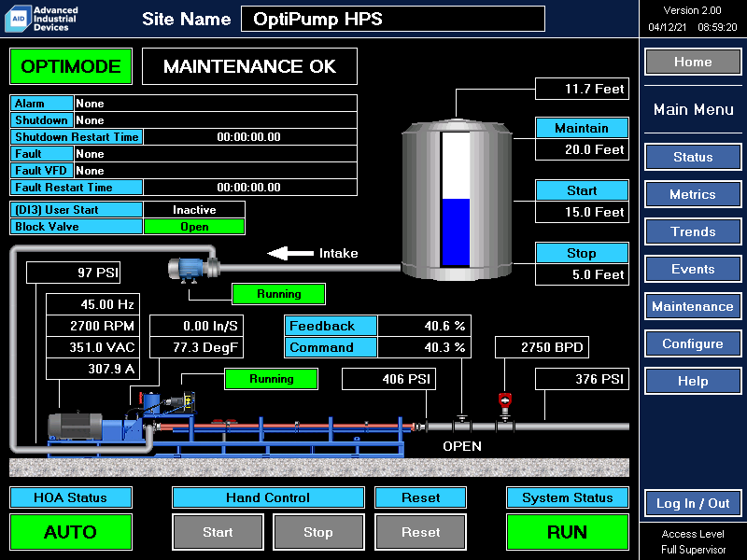Click the control valve above the OPEN label
The height and width of the screenshot is (560, 747).
point(461,424)
